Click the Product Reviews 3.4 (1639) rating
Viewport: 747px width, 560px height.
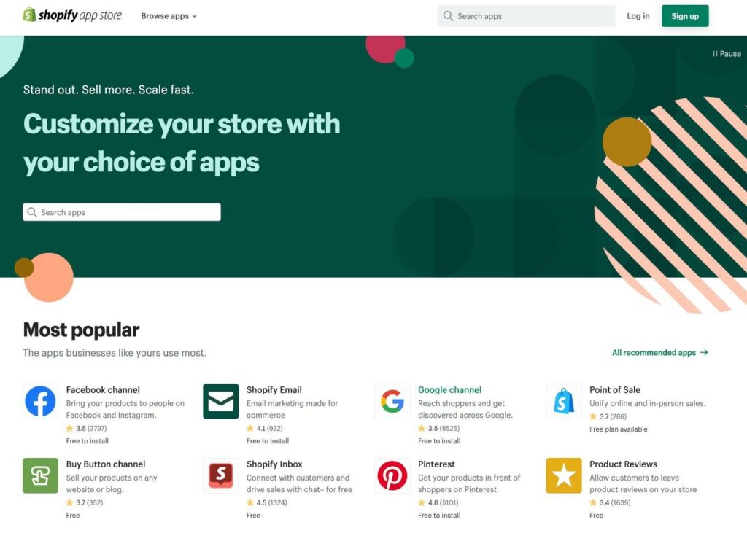(x=610, y=502)
